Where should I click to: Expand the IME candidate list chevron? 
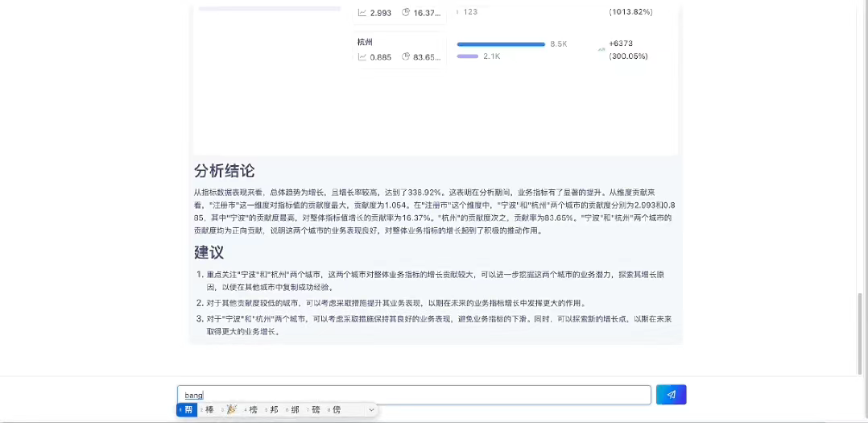[x=371, y=410]
